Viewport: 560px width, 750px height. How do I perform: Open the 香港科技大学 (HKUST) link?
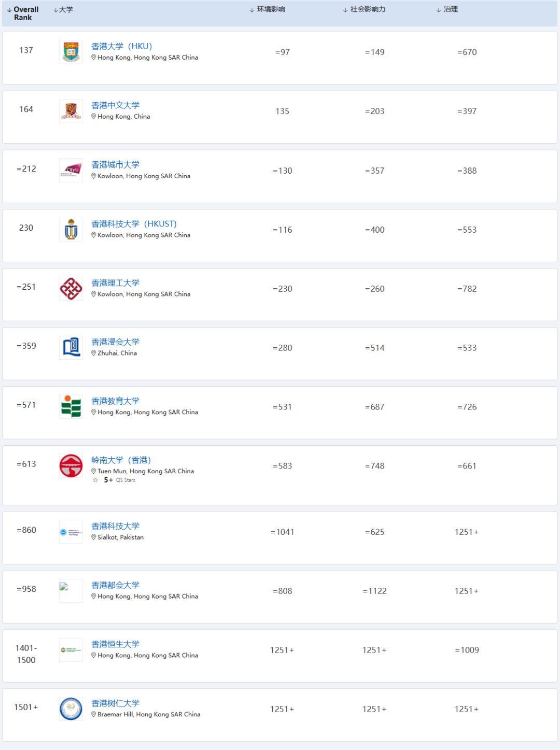134,224
